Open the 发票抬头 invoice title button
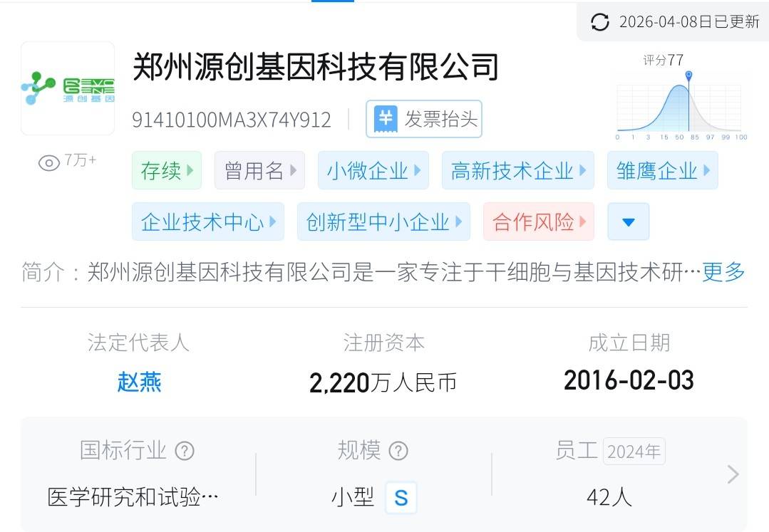769x532 pixels. tap(424, 119)
